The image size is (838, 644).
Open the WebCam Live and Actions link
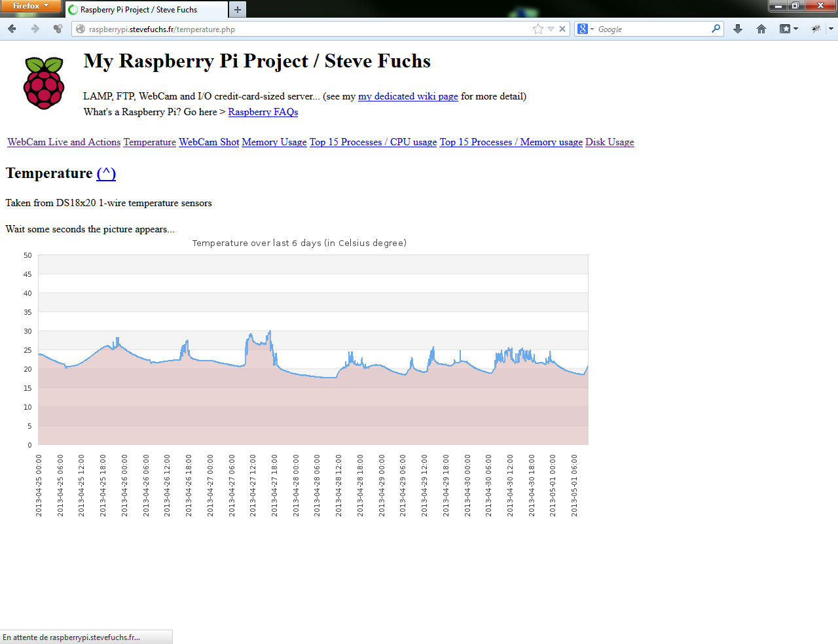click(x=64, y=142)
